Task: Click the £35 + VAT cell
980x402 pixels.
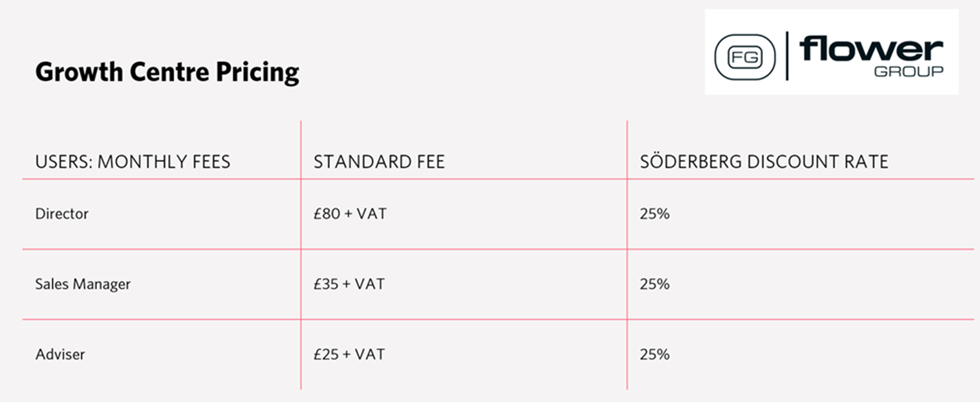Action: [349, 284]
